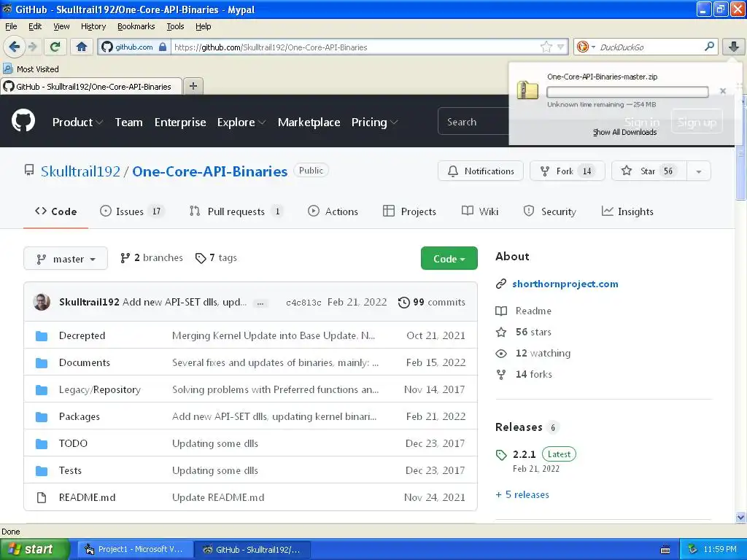Open the Actions tab
The height and width of the screenshot is (560, 747).
coord(333,211)
